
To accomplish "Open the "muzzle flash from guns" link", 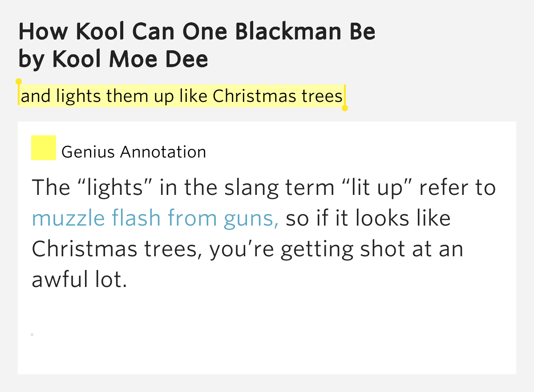I will [155, 218].
